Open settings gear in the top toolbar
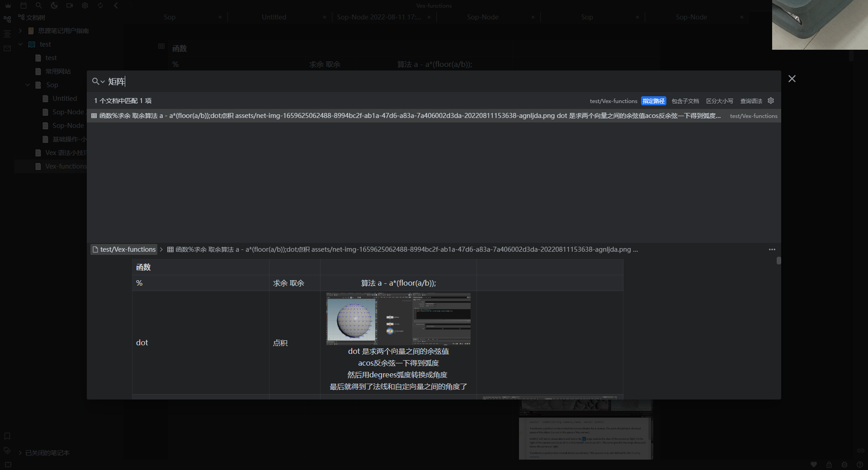The image size is (868, 470). point(85,5)
